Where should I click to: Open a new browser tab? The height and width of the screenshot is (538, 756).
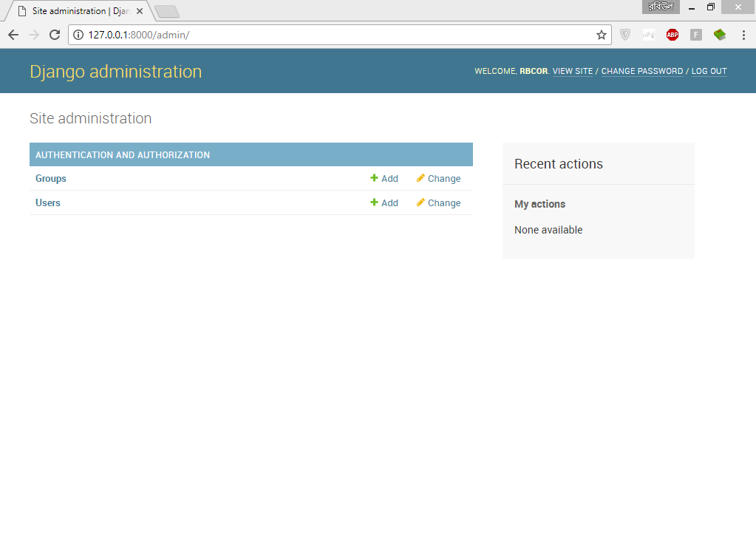[x=167, y=12]
